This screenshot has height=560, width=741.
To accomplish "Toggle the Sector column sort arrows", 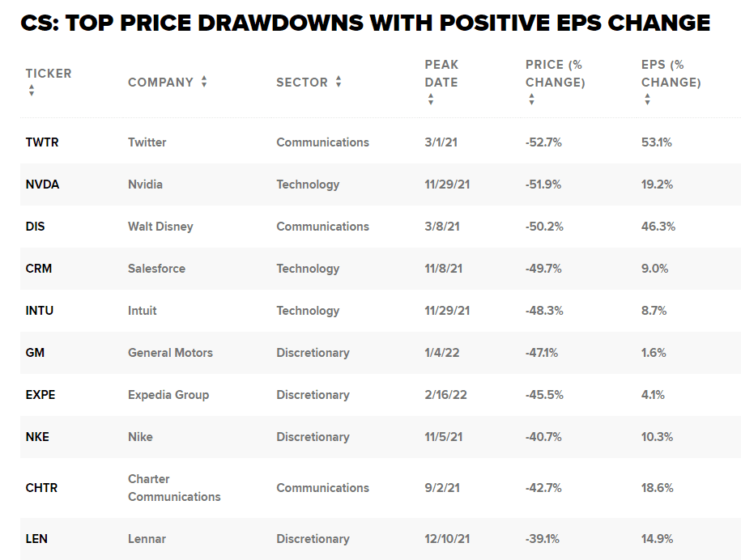I will coord(339,82).
